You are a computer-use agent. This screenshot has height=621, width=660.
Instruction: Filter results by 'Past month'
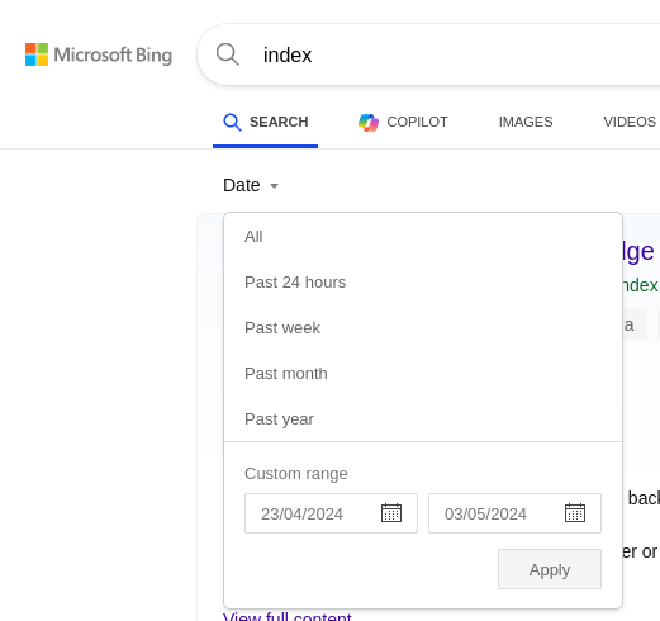point(423,374)
